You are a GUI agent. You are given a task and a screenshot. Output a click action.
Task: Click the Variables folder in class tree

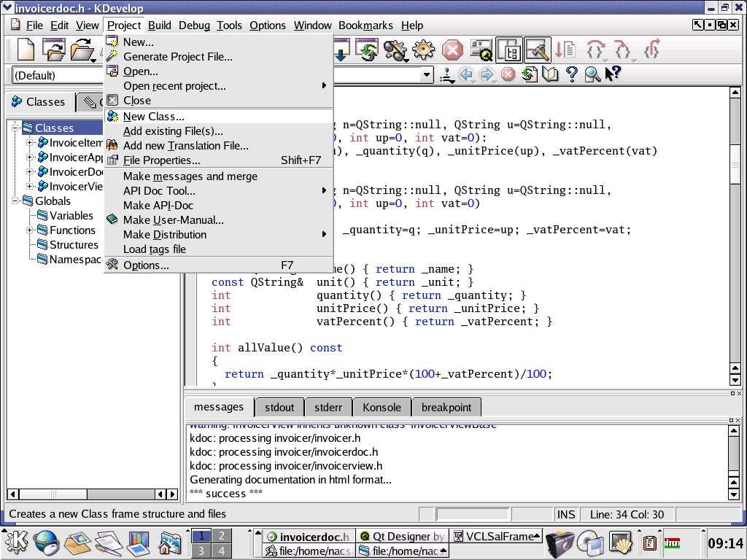click(x=65, y=216)
